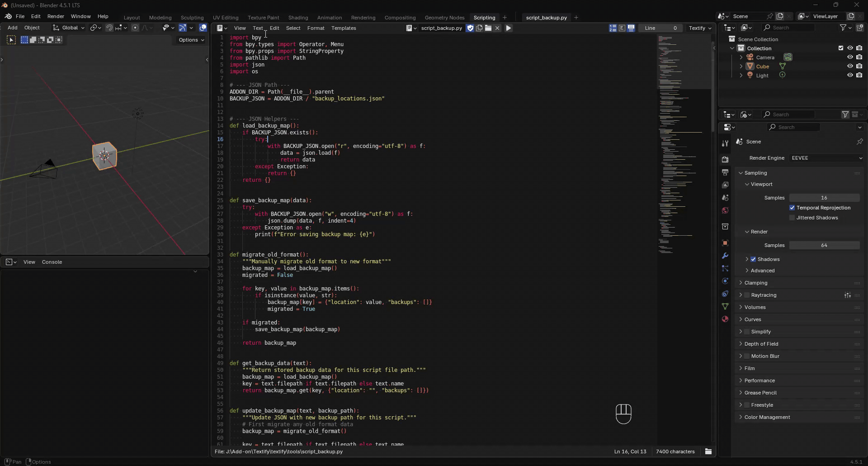This screenshot has height=466, width=868.
Task: Toggle line numbers display in text editor
Action: pos(613,28)
